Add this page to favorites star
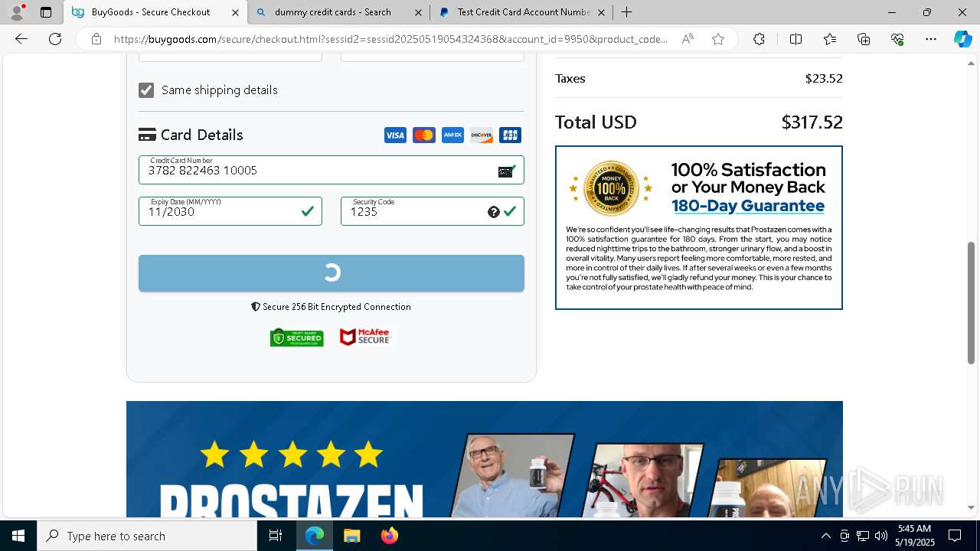980x551 pixels. pyautogui.click(x=718, y=39)
